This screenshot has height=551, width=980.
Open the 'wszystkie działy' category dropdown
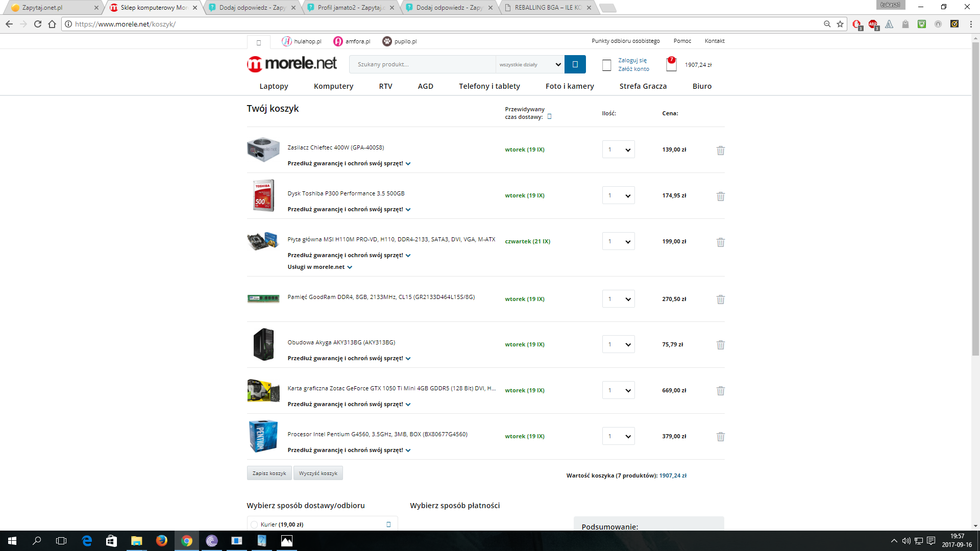[529, 64]
